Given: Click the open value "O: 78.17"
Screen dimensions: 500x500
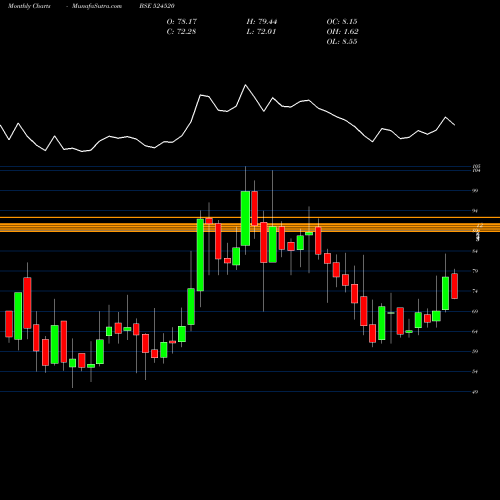Looking at the screenshot, I should coord(182,22).
